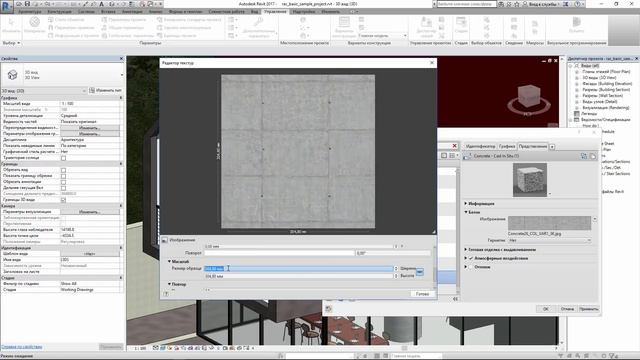The width and height of the screenshot is (640, 360).
Task: Click the Text (A) icon in quick access toolbar
Action: tap(102, 4)
